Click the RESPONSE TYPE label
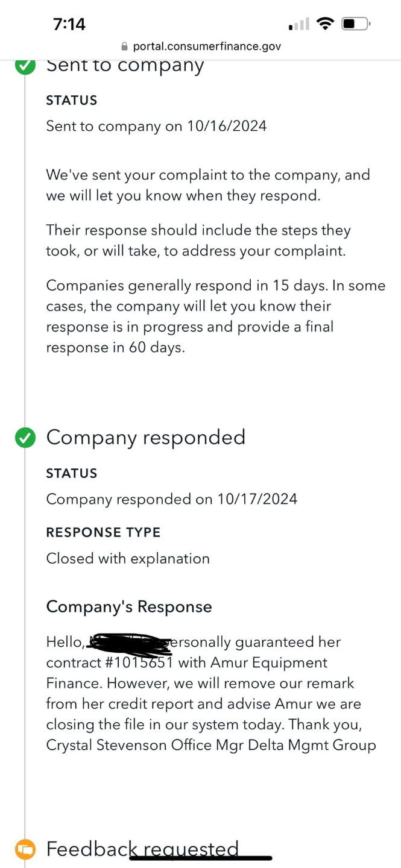 point(103,532)
